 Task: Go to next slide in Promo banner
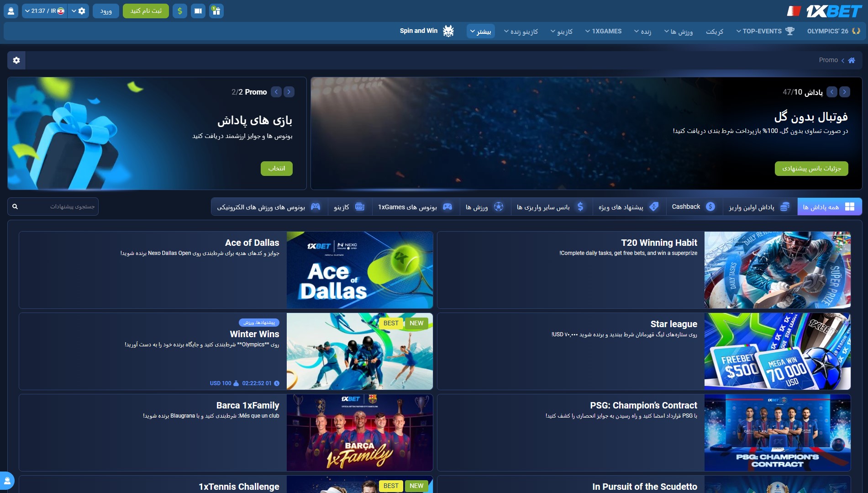(289, 92)
